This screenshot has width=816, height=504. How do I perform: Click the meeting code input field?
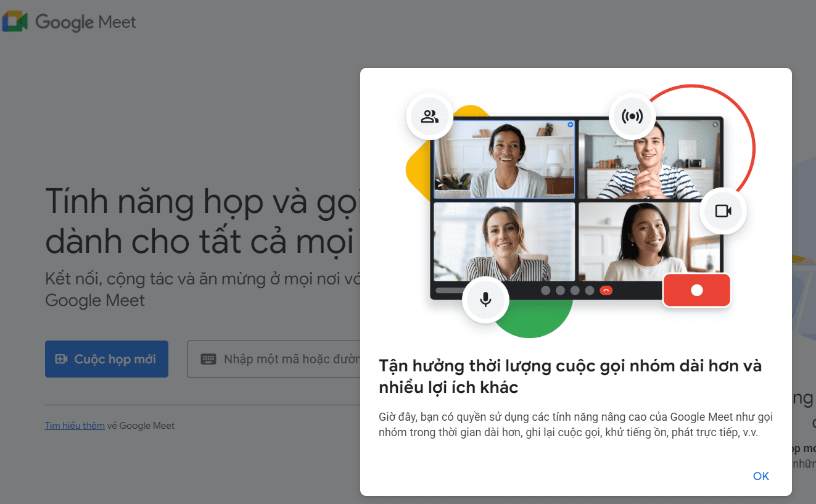coord(274,359)
